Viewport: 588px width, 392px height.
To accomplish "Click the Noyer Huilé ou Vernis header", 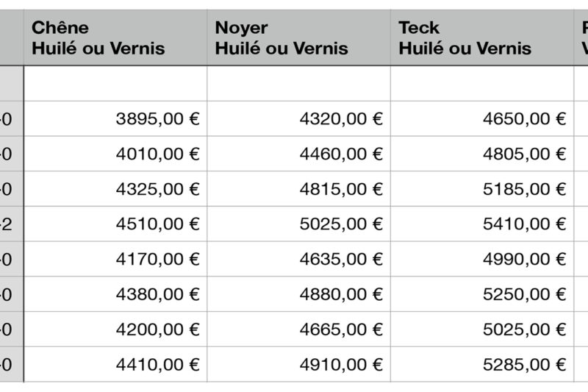I will coord(282,38).
